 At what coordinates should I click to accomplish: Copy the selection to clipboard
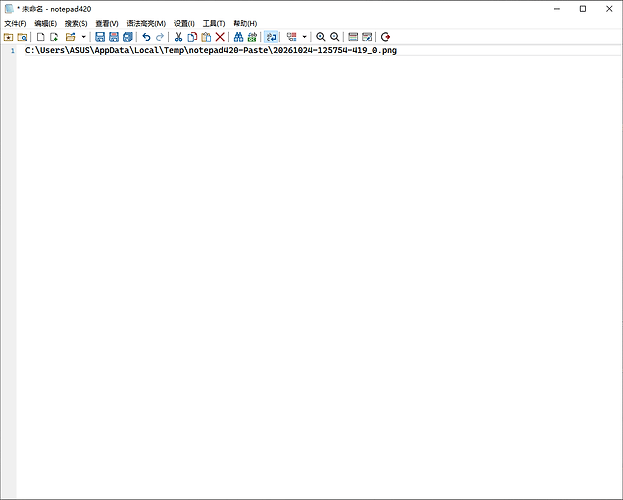tap(192, 37)
